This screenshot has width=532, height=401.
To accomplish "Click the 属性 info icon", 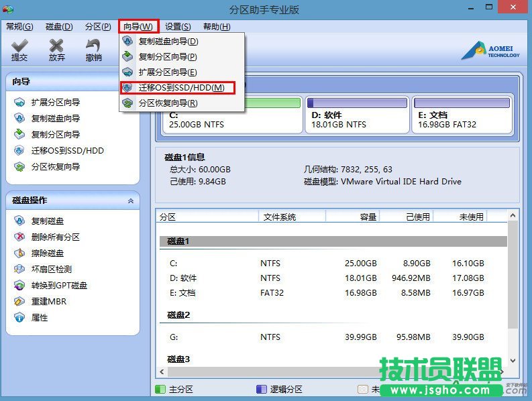I will 19,318.
